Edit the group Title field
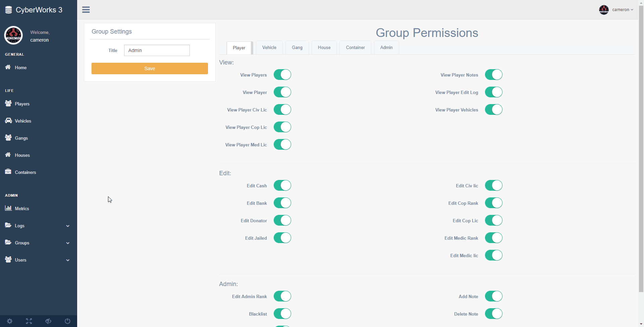The image size is (644, 327). (157, 50)
